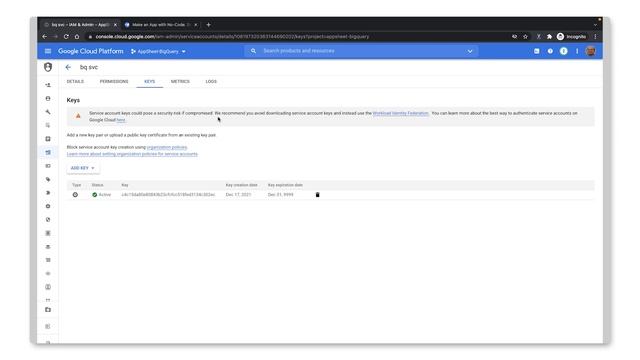Click the 'Type' column header
Screen dimensions: 640x360
coord(77,185)
